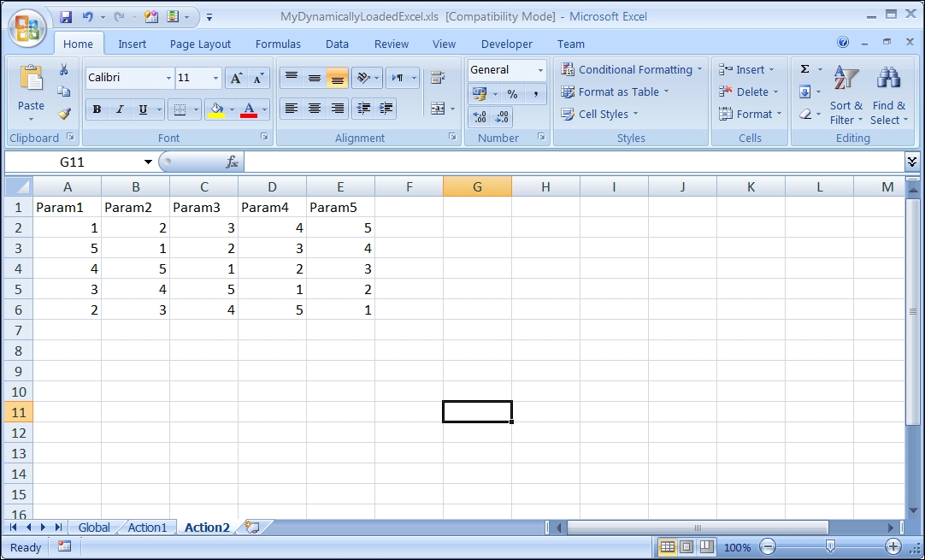Toggle Bold formatting
Screen dimensions: 925x560
(x=97, y=109)
